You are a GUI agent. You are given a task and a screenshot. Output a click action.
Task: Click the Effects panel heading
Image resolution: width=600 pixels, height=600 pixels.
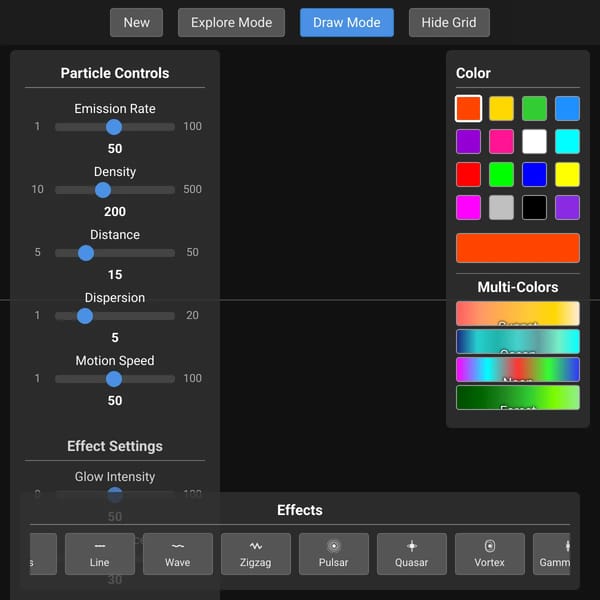coord(300,510)
